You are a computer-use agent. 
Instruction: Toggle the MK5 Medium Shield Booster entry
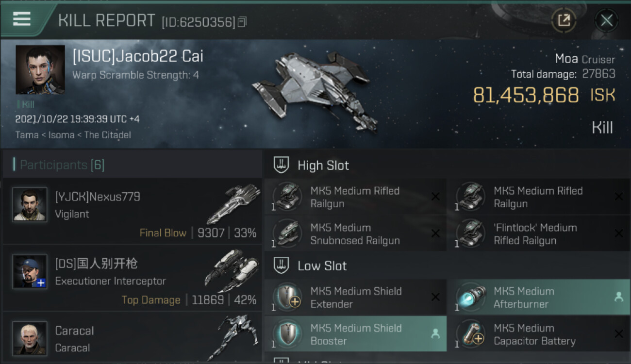click(355, 334)
